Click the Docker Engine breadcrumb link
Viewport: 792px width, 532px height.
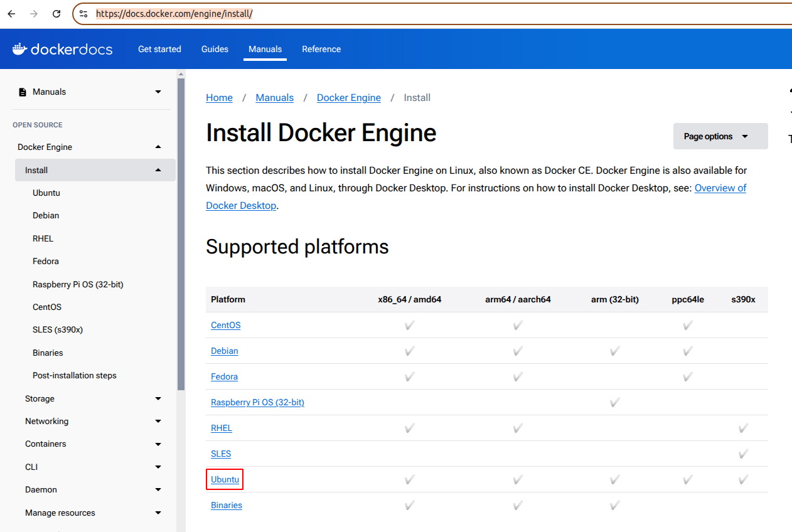pyautogui.click(x=349, y=98)
